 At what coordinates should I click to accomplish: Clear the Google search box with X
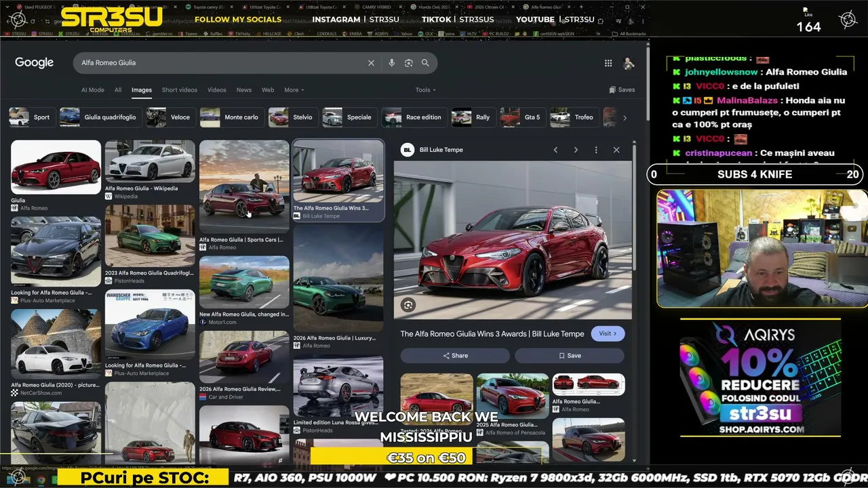pos(371,63)
